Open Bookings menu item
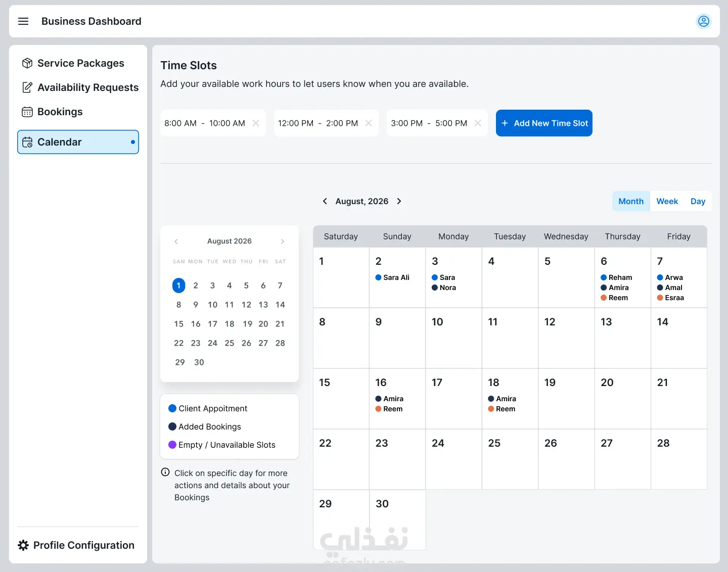 pos(78,112)
